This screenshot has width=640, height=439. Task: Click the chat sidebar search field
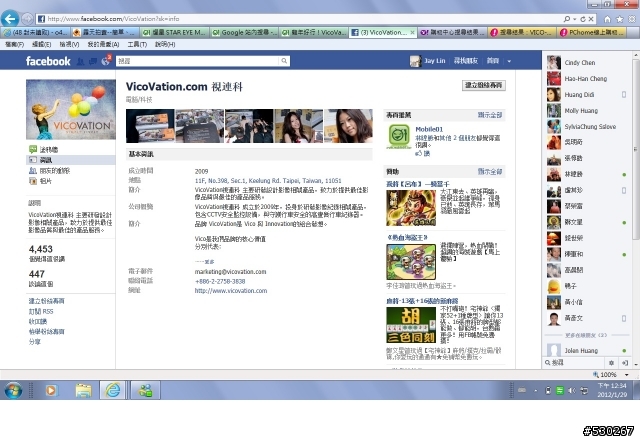[575, 362]
